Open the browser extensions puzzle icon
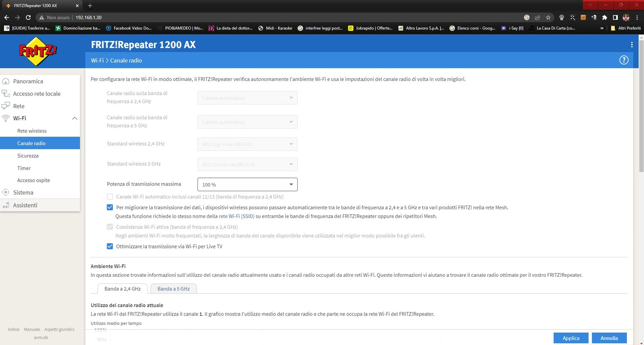 pyautogui.click(x=605, y=17)
